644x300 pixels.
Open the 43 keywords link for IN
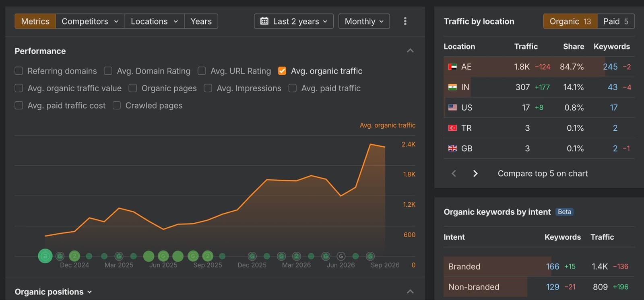click(613, 87)
